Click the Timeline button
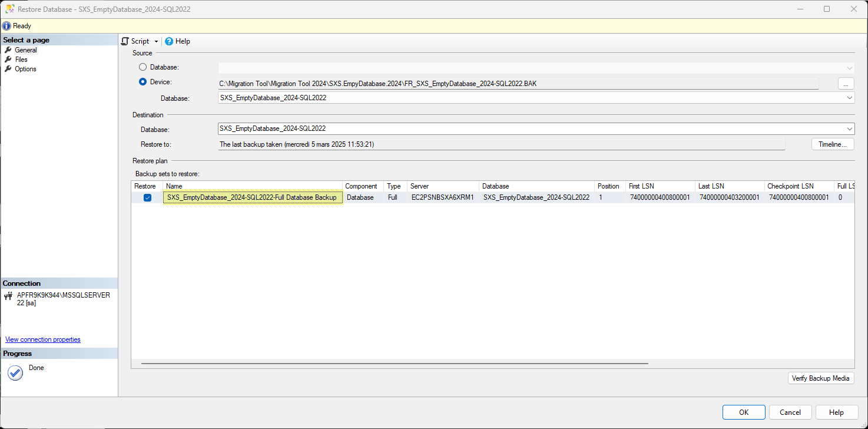Image resolution: width=868 pixels, height=429 pixels. point(832,144)
